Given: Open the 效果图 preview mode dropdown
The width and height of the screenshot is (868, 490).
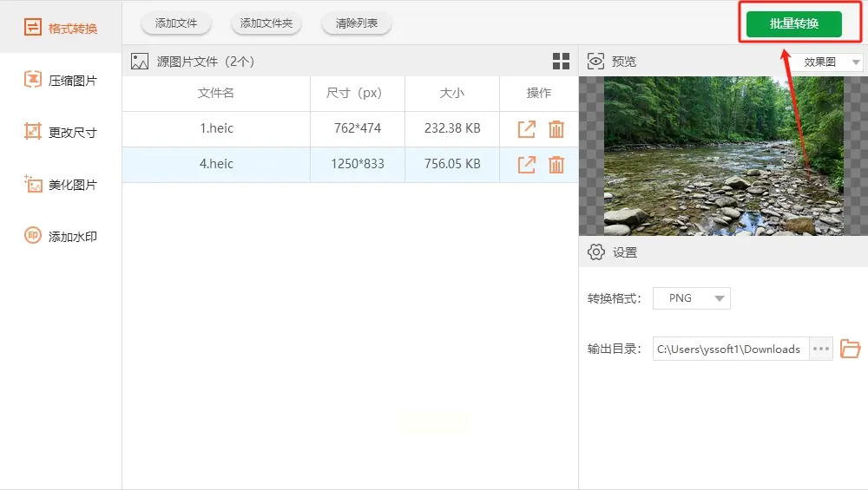Looking at the screenshot, I should (828, 62).
